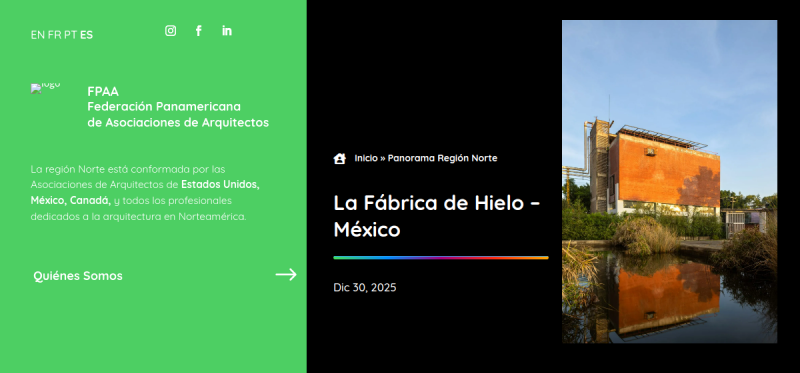Click the date Dic 30, 2025
The height and width of the screenshot is (373, 800).
tap(365, 288)
